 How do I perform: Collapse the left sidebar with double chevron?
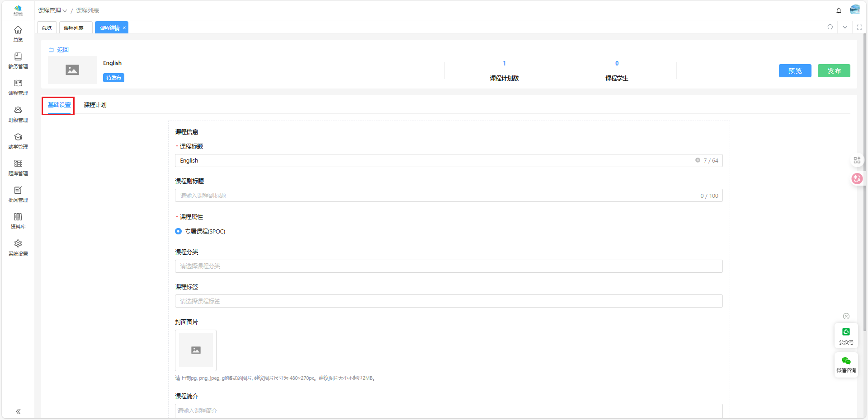pyautogui.click(x=18, y=411)
